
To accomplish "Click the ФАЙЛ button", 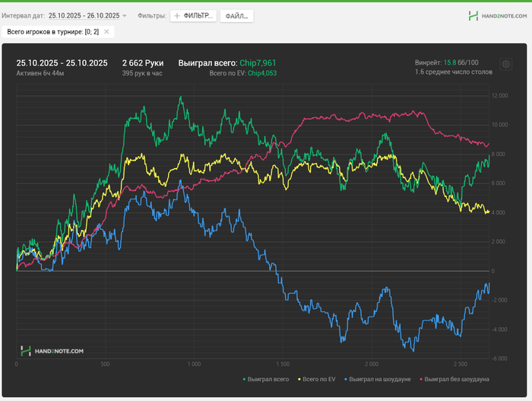I will point(236,16).
